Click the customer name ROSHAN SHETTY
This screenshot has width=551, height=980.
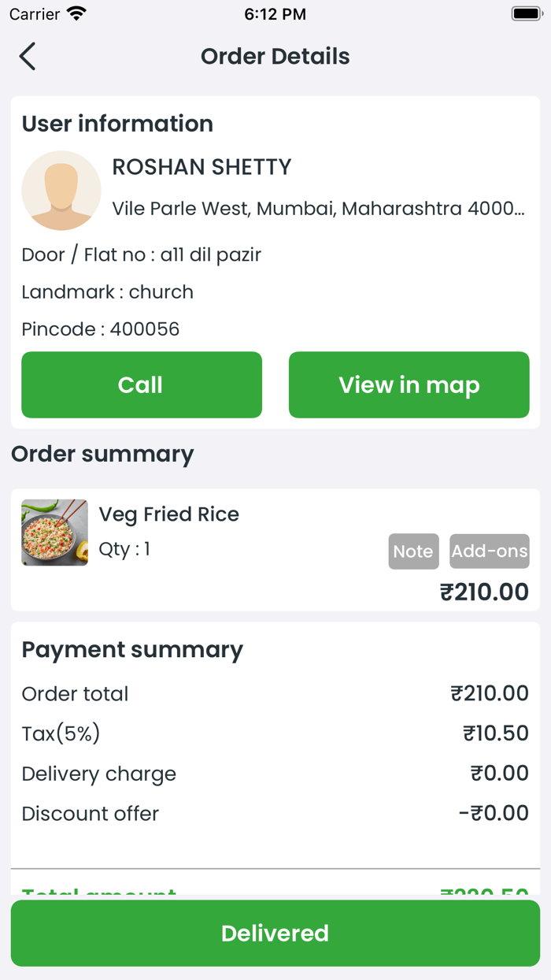pyautogui.click(x=202, y=167)
